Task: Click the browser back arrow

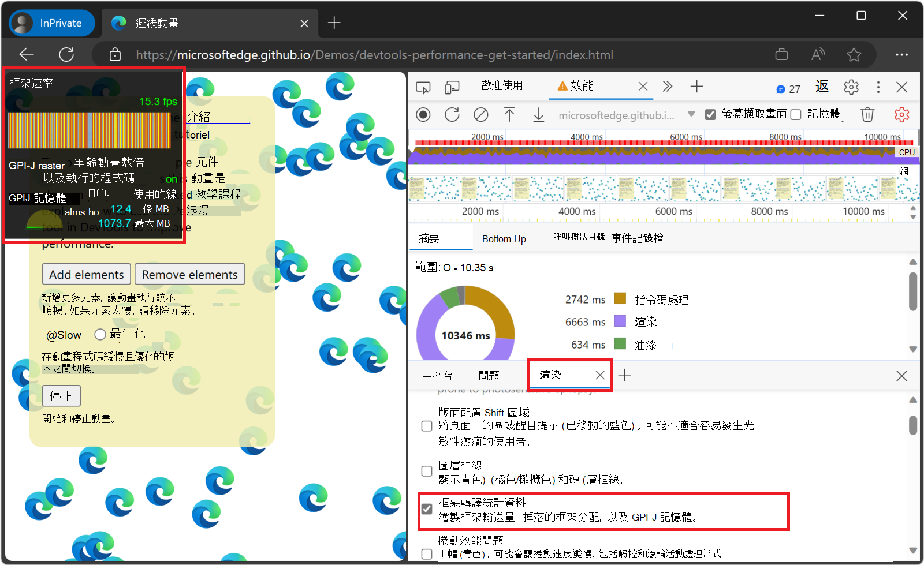Action: click(27, 55)
